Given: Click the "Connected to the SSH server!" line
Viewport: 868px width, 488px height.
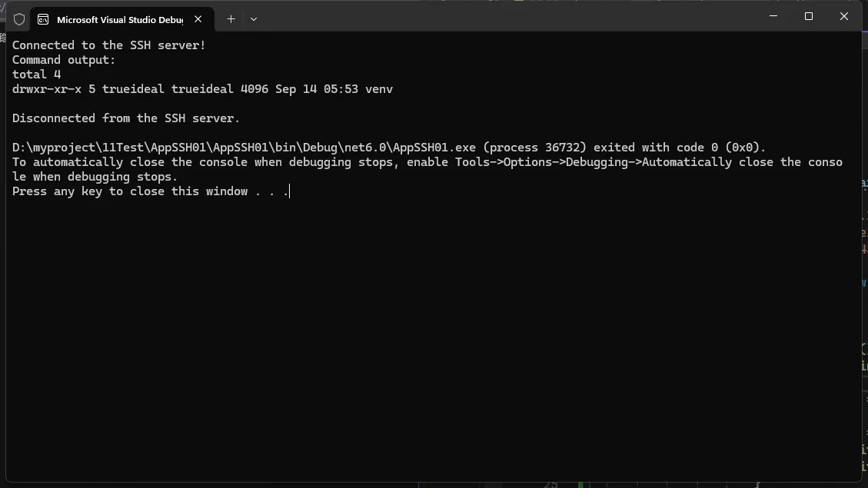Looking at the screenshot, I should [x=108, y=45].
